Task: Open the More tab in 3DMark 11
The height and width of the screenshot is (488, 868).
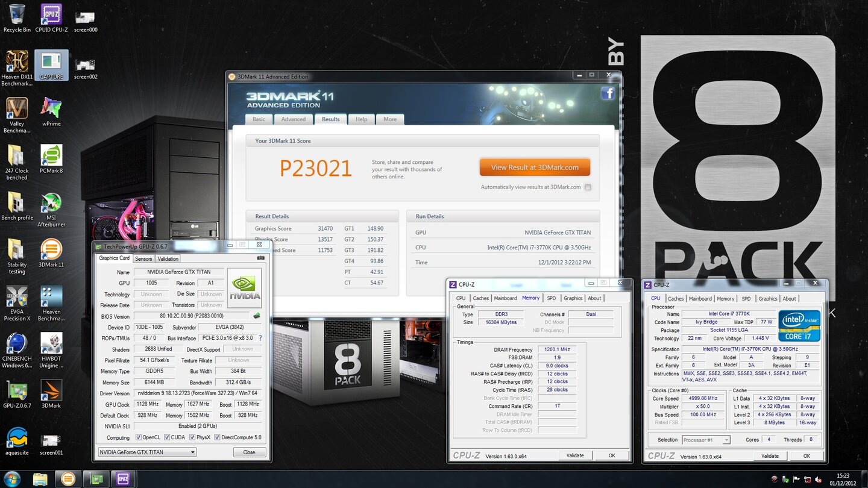Action: [x=390, y=119]
